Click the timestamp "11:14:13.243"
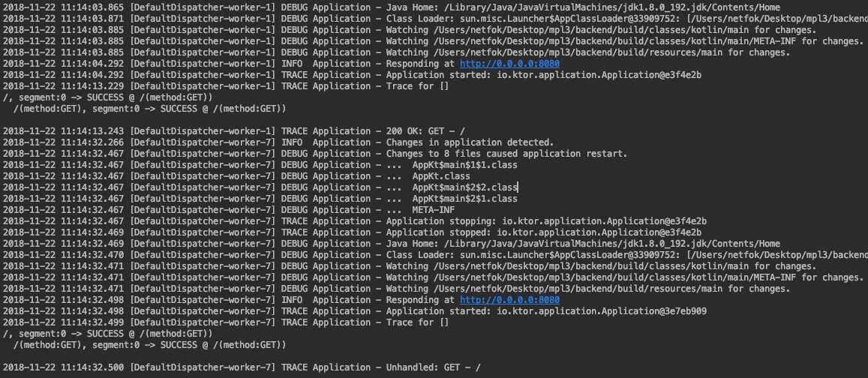This screenshot has width=868, height=378. [92, 131]
